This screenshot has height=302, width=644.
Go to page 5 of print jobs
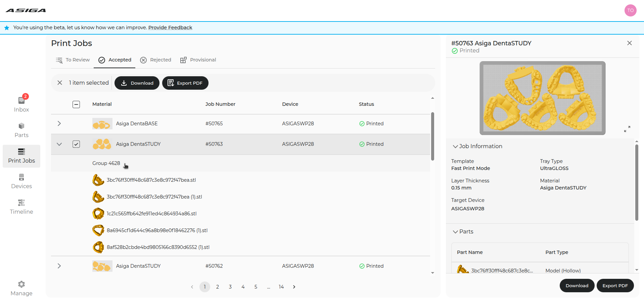click(x=256, y=287)
